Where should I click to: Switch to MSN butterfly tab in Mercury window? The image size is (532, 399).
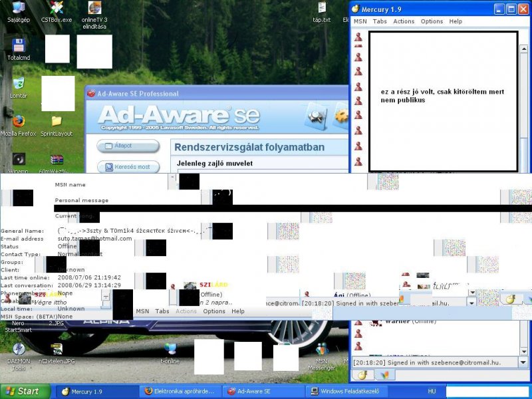coord(384,374)
